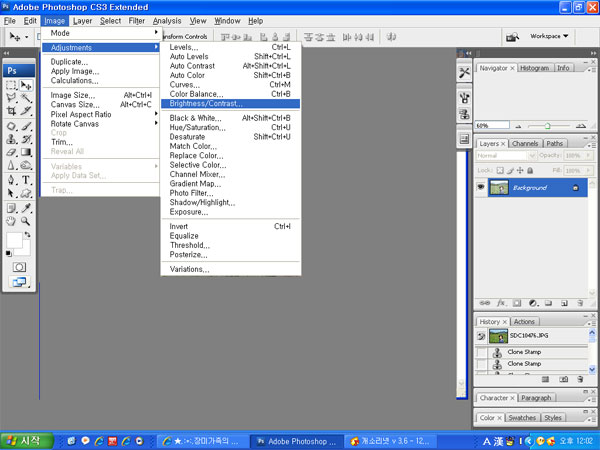The width and height of the screenshot is (600, 450).
Task: Select the Blur tool
Action: pyautogui.click(x=11, y=165)
